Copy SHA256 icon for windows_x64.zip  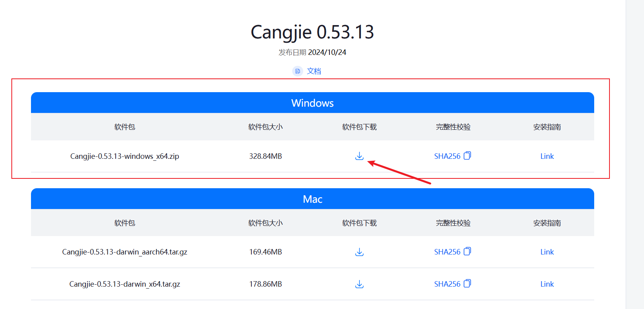pos(467,156)
